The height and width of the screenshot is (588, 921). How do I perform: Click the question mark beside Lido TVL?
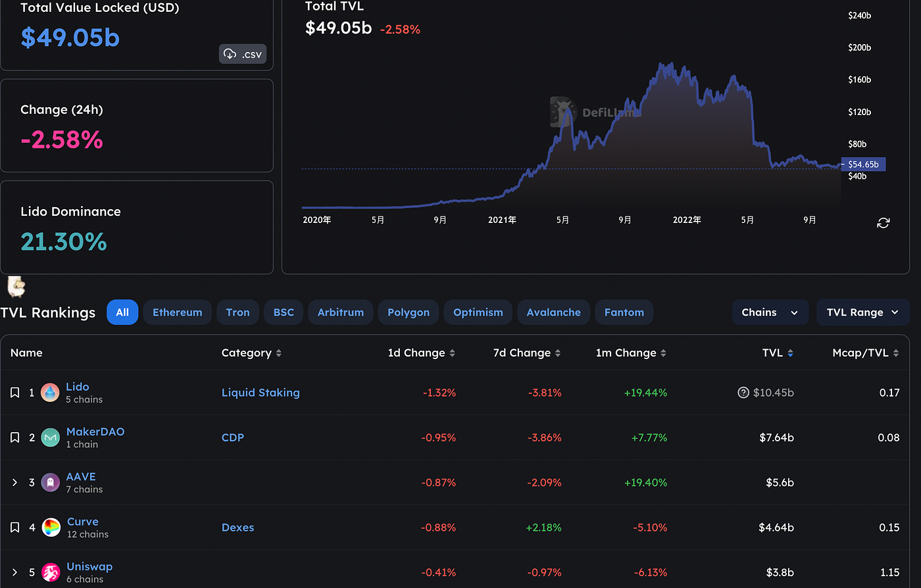tap(743, 393)
